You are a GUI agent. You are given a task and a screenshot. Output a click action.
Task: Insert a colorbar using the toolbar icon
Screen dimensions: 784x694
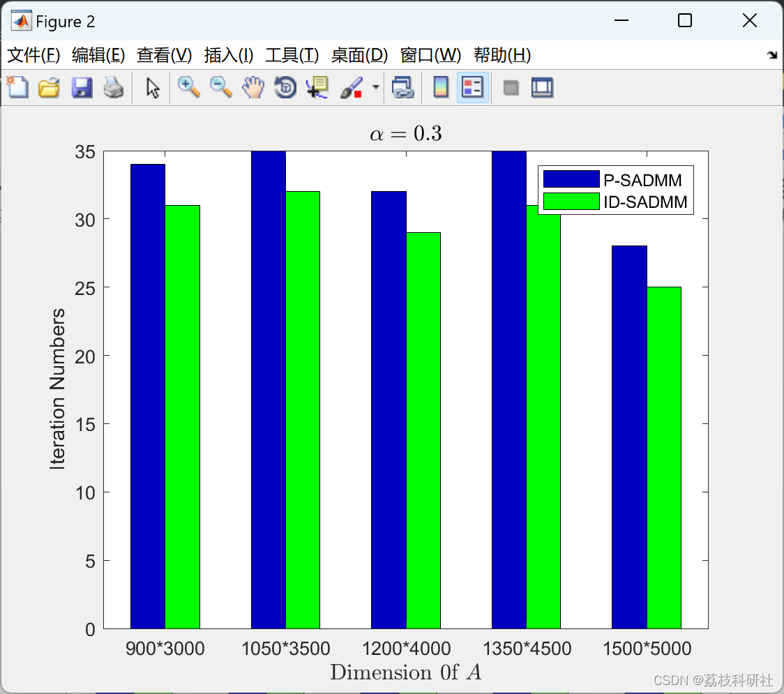coord(441,87)
